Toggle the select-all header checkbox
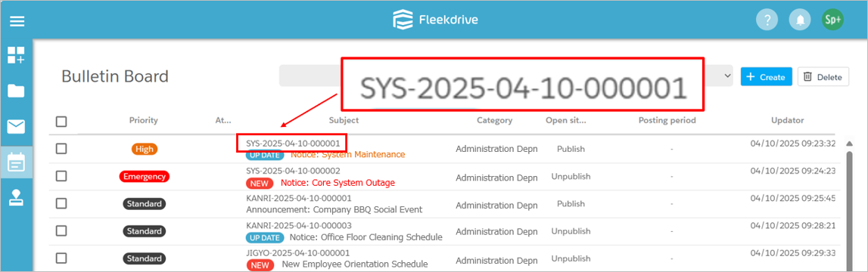This screenshot has height=272, width=868. pyautogui.click(x=61, y=121)
